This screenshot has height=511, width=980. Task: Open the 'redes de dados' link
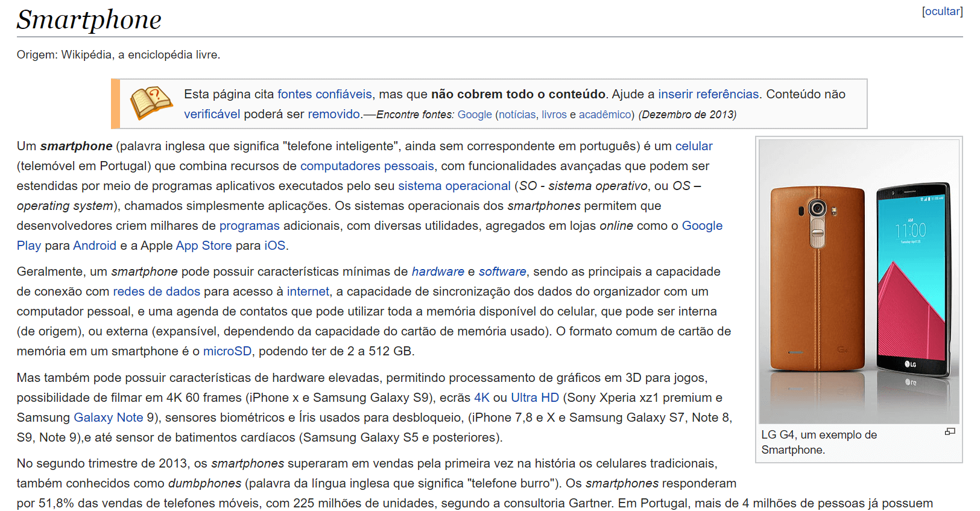click(x=157, y=291)
